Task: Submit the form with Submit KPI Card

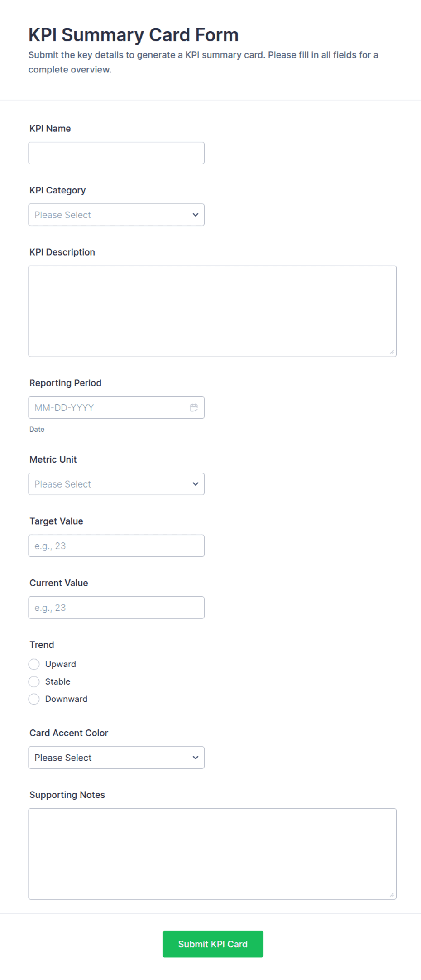Action: [213, 944]
